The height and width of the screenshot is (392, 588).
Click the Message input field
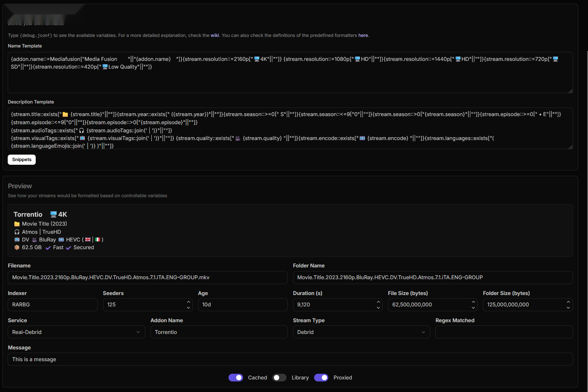pyautogui.click(x=290, y=360)
